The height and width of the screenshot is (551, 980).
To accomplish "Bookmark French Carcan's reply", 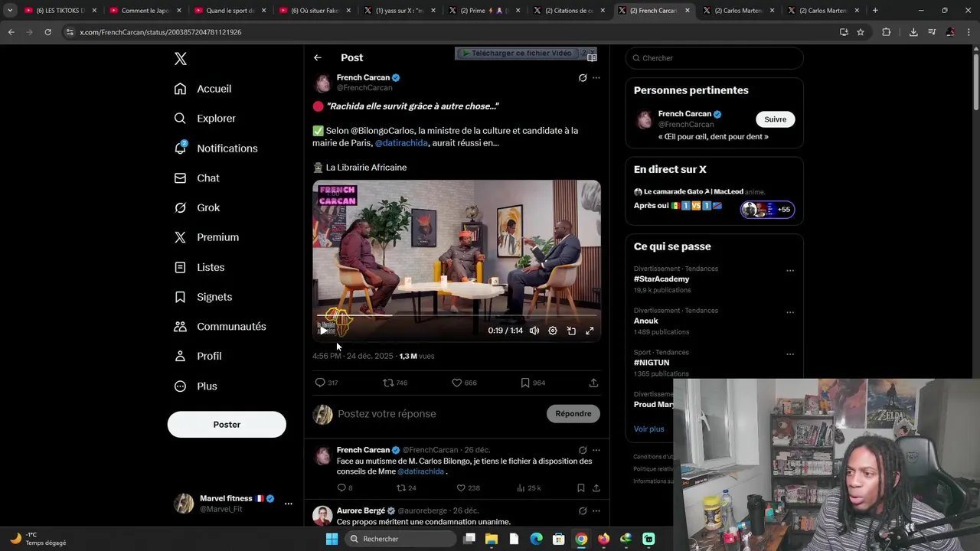I will [581, 488].
